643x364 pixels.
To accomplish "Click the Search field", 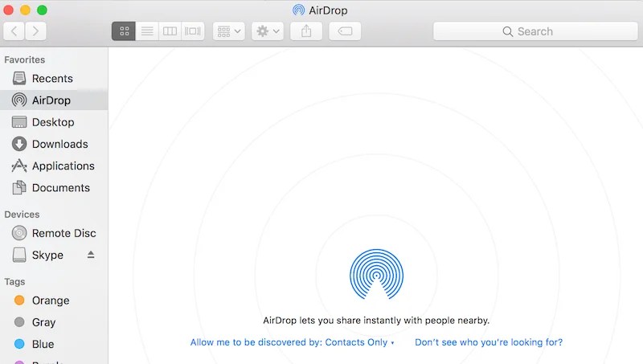I will [x=535, y=31].
